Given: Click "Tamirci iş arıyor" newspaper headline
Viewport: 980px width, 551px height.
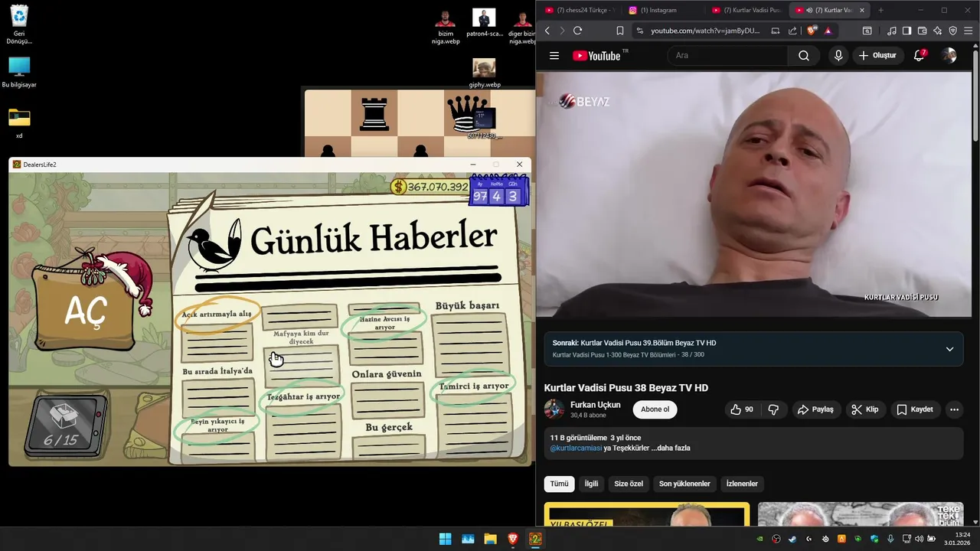Looking at the screenshot, I should point(474,386).
